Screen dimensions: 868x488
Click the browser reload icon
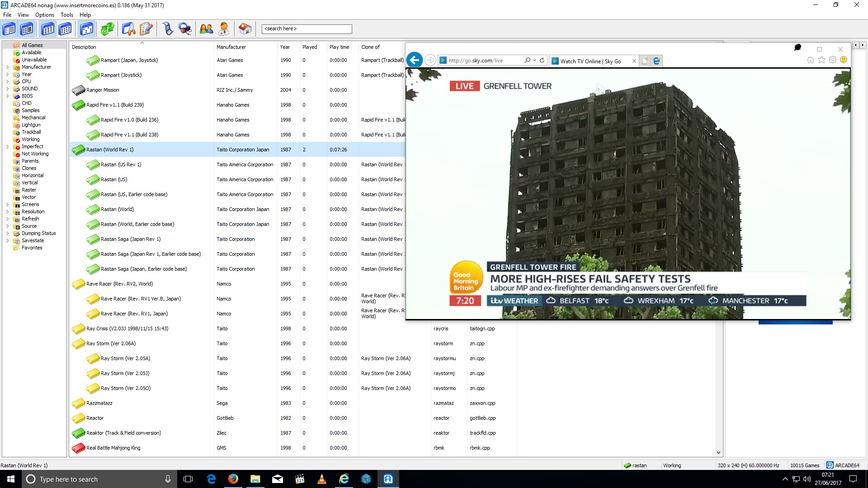542,60
